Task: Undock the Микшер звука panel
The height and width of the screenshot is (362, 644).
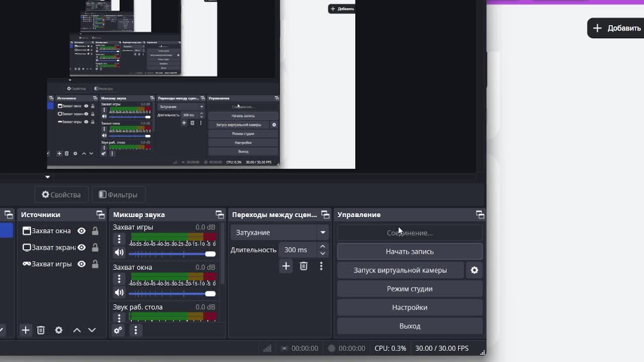Action: pyautogui.click(x=220, y=215)
